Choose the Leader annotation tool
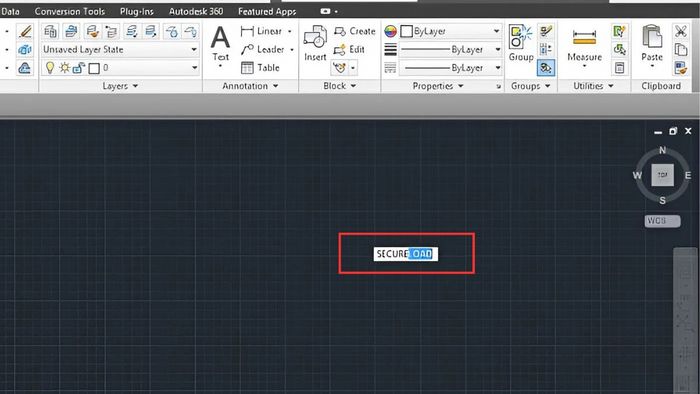 pyautogui.click(x=262, y=50)
